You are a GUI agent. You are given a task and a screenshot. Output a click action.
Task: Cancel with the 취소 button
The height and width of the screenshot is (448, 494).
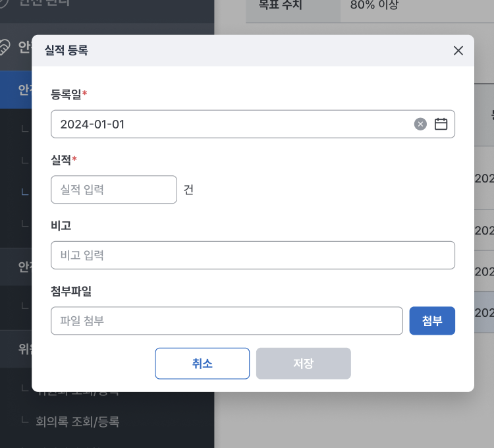coord(202,363)
